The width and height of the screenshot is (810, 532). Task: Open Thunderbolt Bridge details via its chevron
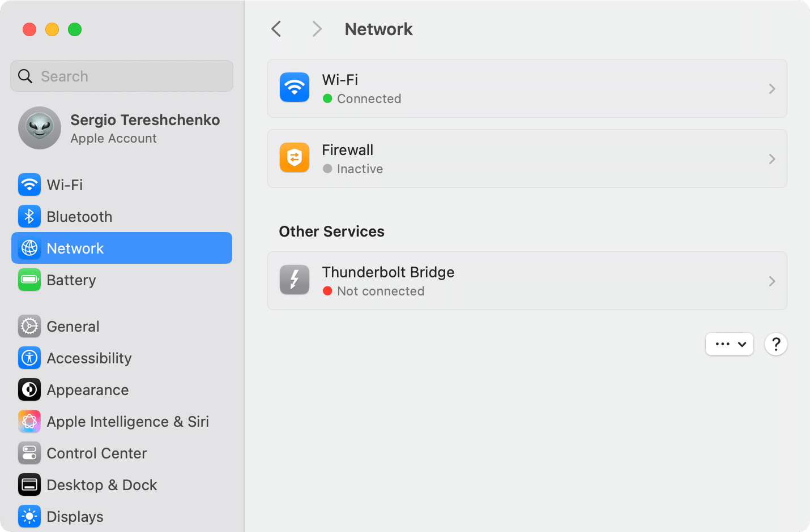click(771, 281)
